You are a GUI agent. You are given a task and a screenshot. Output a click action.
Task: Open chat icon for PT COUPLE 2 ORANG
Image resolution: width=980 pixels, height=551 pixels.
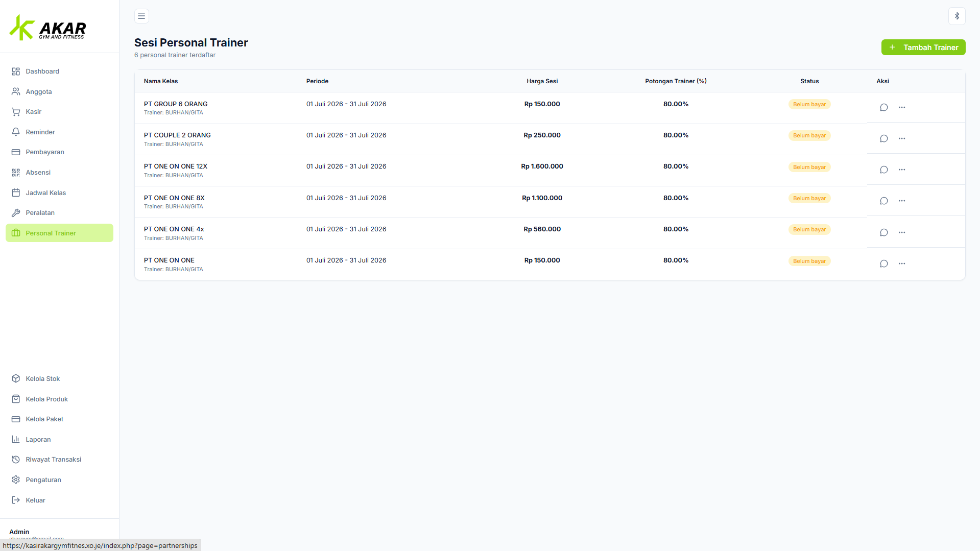[883, 138]
